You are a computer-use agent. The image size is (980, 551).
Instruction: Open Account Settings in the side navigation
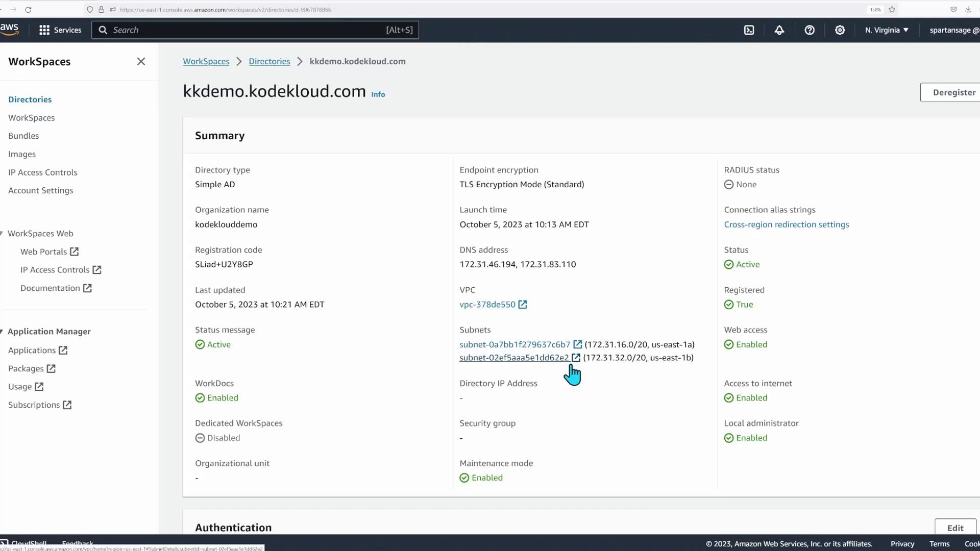(40, 190)
